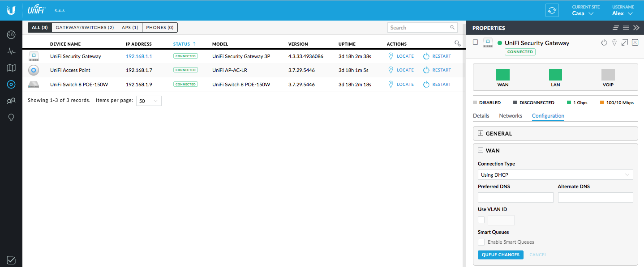The height and width of the screenshot is (267, 644).
Task: Select the APS (1) filter tab
Action: (130, 28)
